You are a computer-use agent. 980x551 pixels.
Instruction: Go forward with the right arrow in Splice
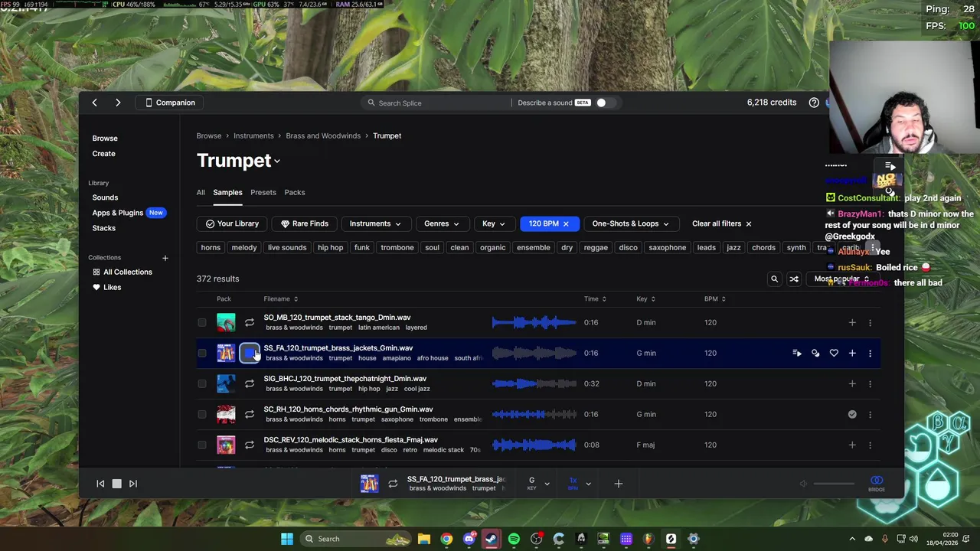[x=118, y=103]
